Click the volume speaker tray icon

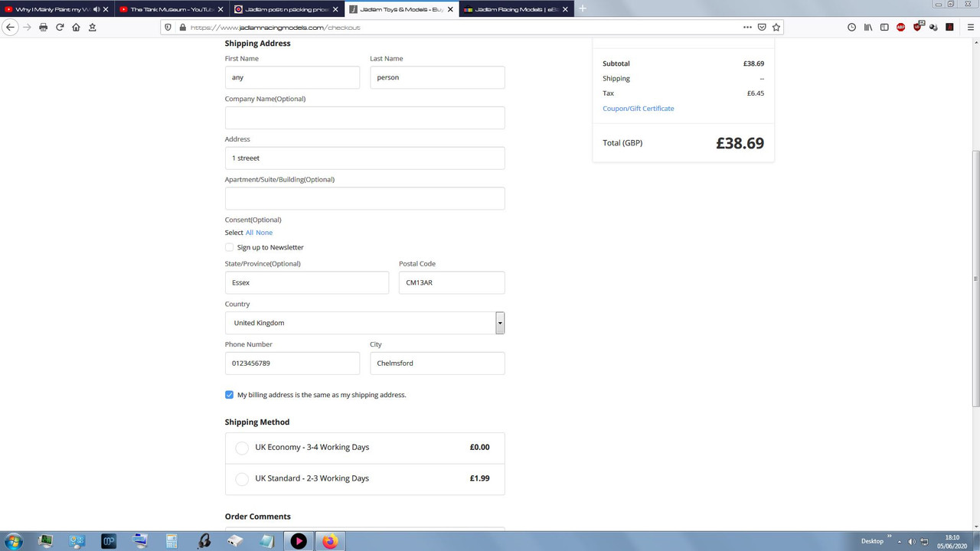912,541
